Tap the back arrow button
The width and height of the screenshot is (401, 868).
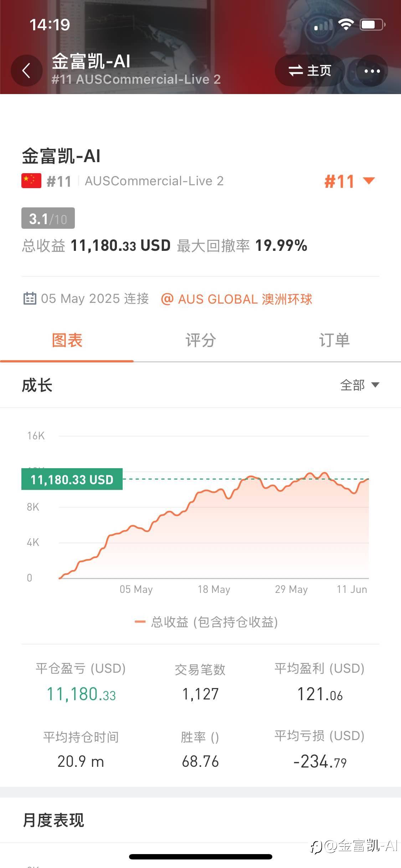[x=26, y=71]
